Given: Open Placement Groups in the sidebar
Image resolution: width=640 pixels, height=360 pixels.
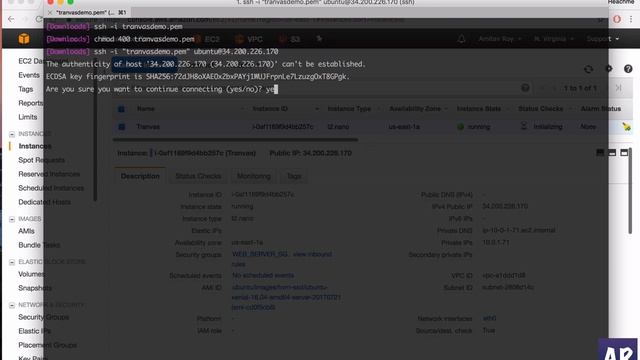Looking at the screenshot, I should 48,345.
